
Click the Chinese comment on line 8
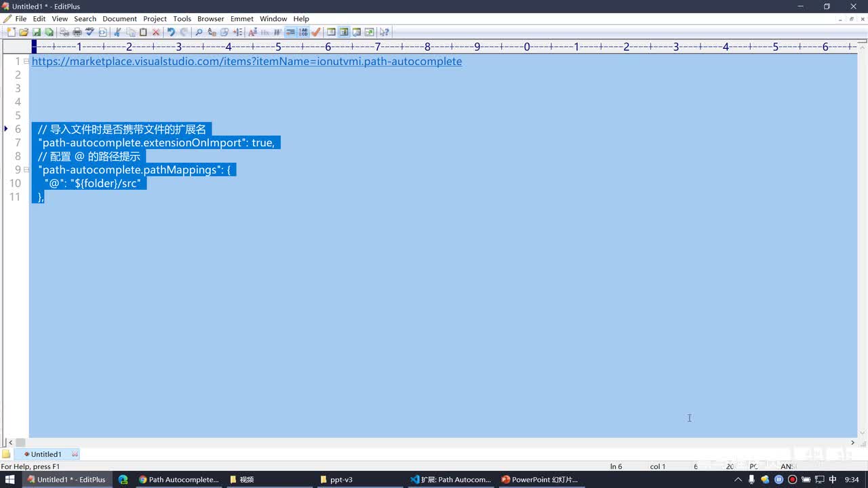pos(89,156)
